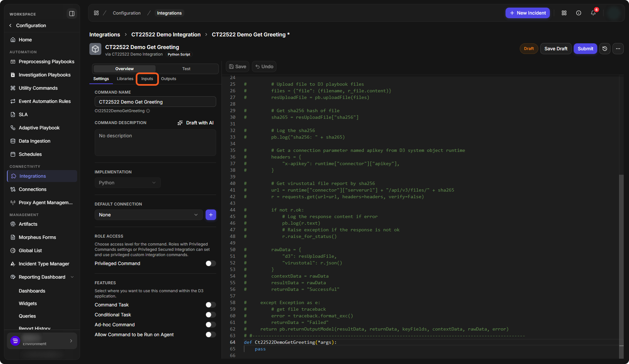Image resolution: width=629 pixels, height=364 pixels.
Task: Switch to the Test tab
Action: tap(186, 69)
